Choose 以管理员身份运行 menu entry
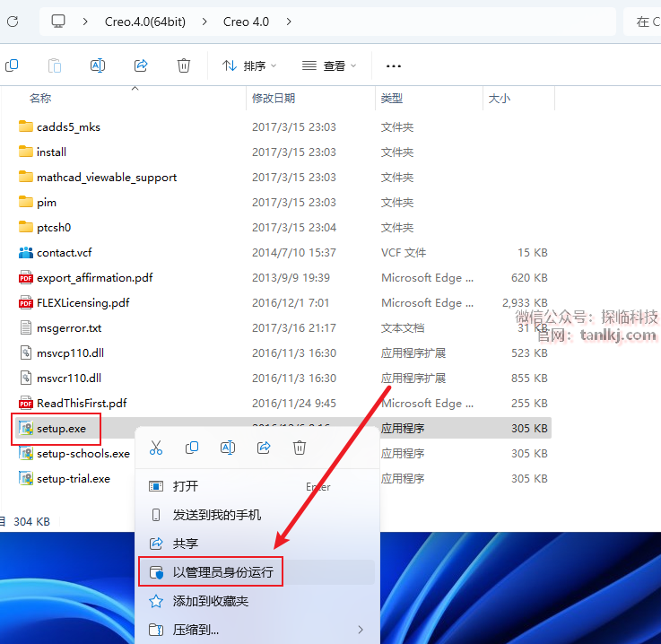The height and width of the screenshot is (644, 661). tap(257, 572)
